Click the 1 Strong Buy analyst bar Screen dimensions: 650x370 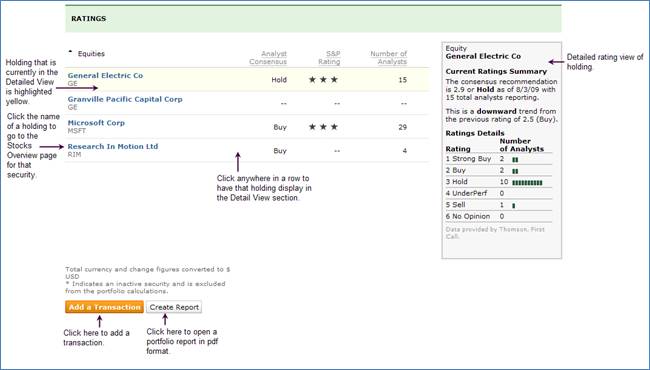click(515, 160)
